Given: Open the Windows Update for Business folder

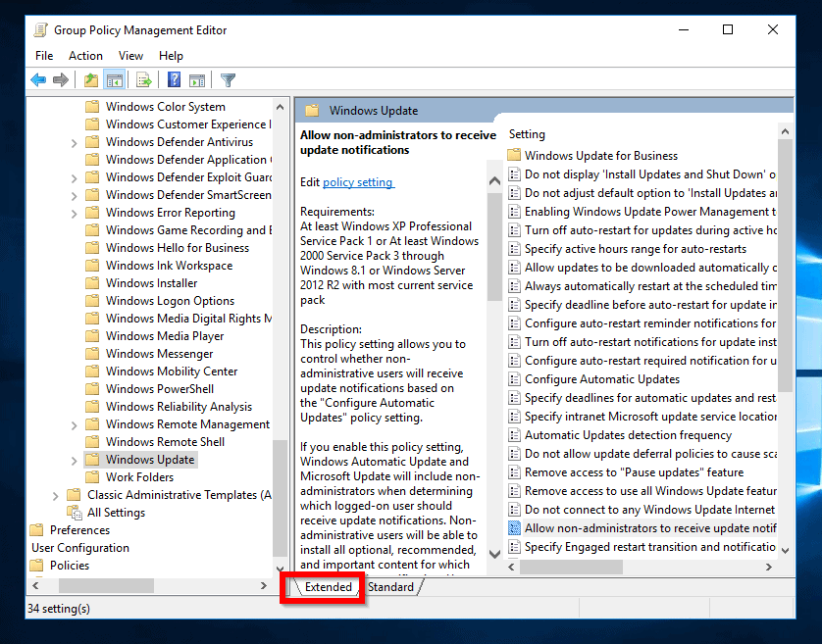Looking at the screenshot, I should click(600, 156).
